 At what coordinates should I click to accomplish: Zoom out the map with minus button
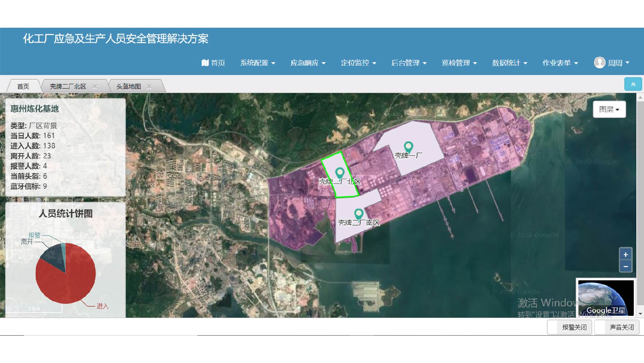tap(625, 266)
